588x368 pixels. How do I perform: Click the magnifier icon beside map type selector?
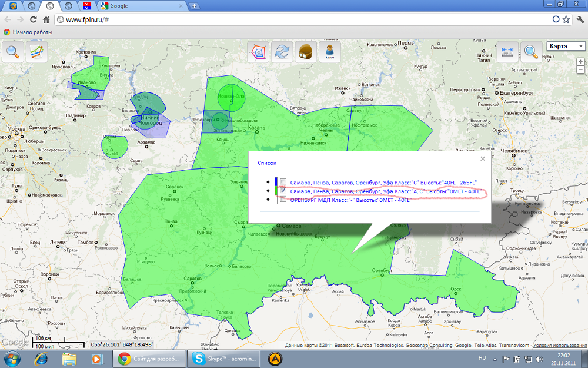tap(531, 52)
